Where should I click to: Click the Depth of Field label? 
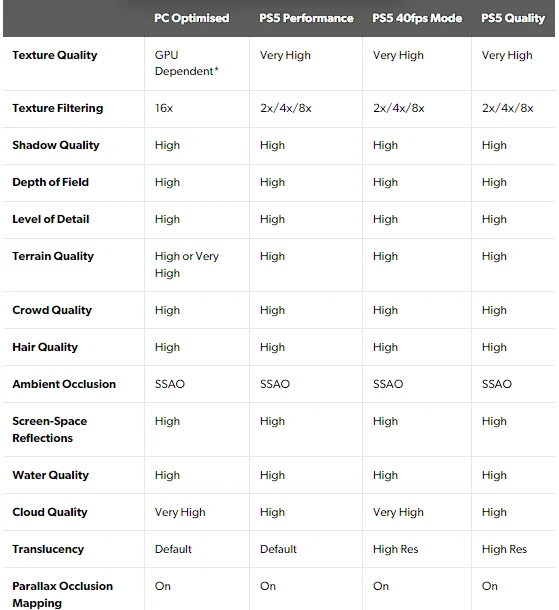click(51, 182)
